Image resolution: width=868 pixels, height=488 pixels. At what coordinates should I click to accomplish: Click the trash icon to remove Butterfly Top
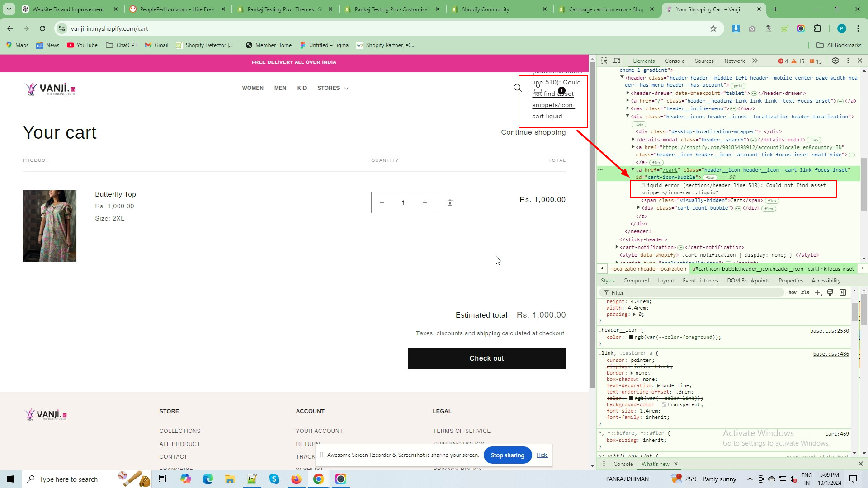(x=450, y=203)
